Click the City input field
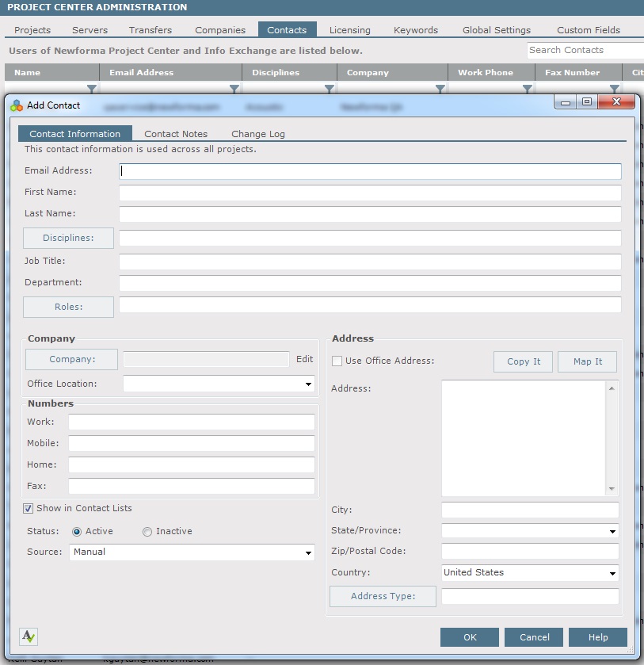Screen dimensions: 644x665 (x=530, y=510)
